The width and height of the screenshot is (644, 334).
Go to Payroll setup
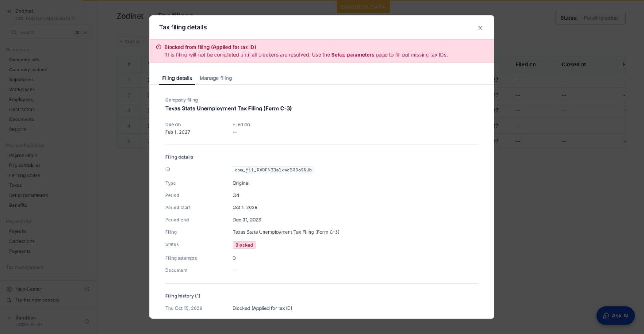pos(23,156)
